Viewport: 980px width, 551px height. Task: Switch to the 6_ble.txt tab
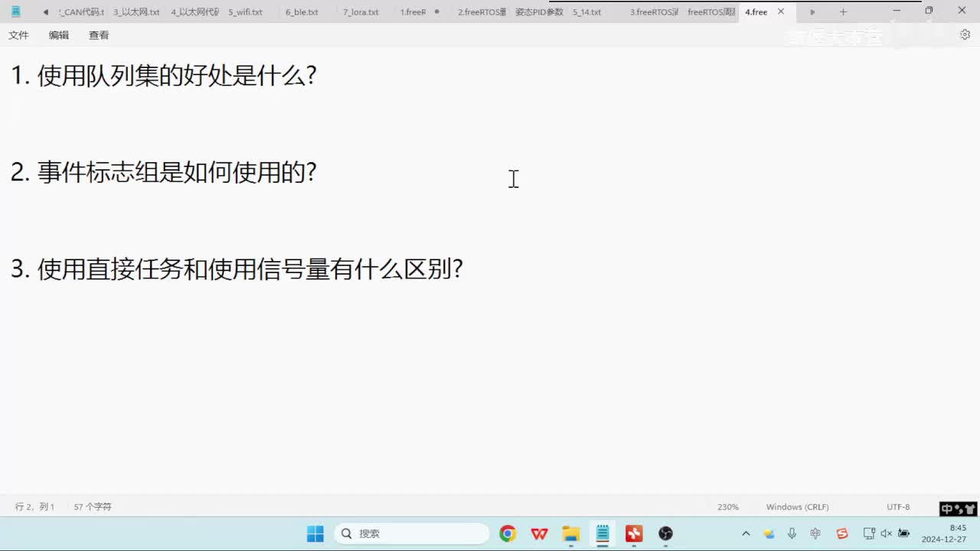pyautogui.click(x=302, y=12)
